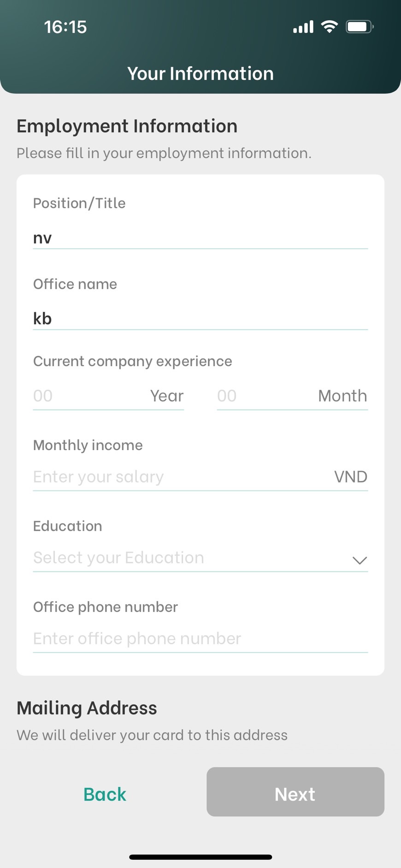Screen dimensions: 401x868
Task: Tap the 16:15 clock in status bar
Action: click(x=65, y=27)
